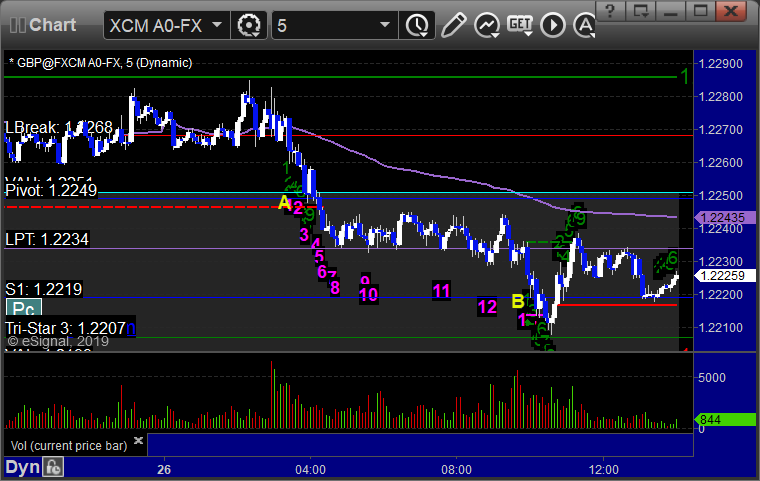Click the Dyn scaling label
The width and height of the screenshot is (760, 481).
tap(22, 467)
